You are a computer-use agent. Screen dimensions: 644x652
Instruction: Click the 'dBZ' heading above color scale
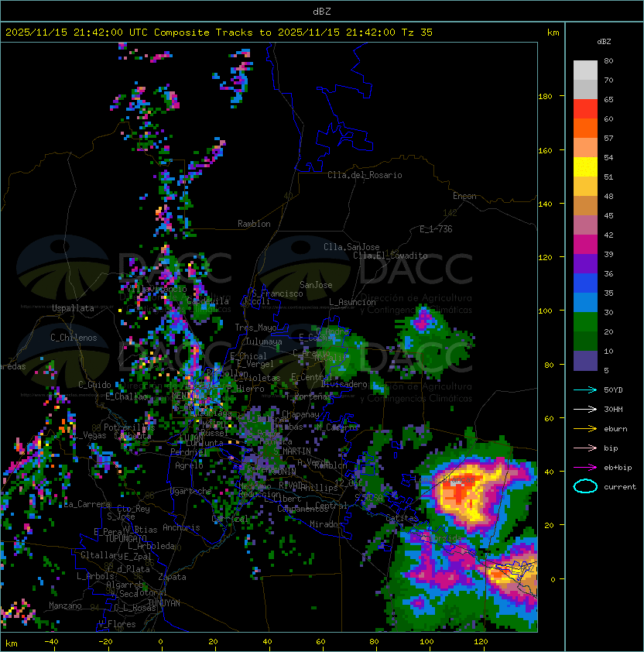coord(604,42)
